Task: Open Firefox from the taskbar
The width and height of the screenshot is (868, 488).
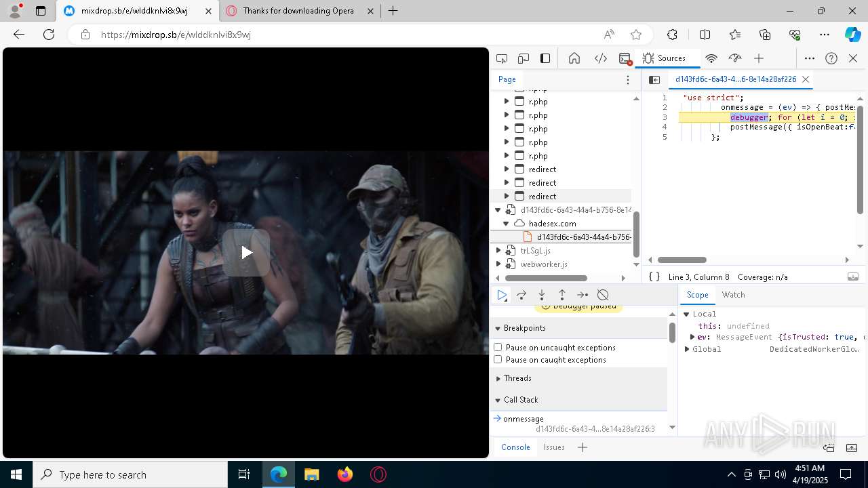Action: (345, 474)
